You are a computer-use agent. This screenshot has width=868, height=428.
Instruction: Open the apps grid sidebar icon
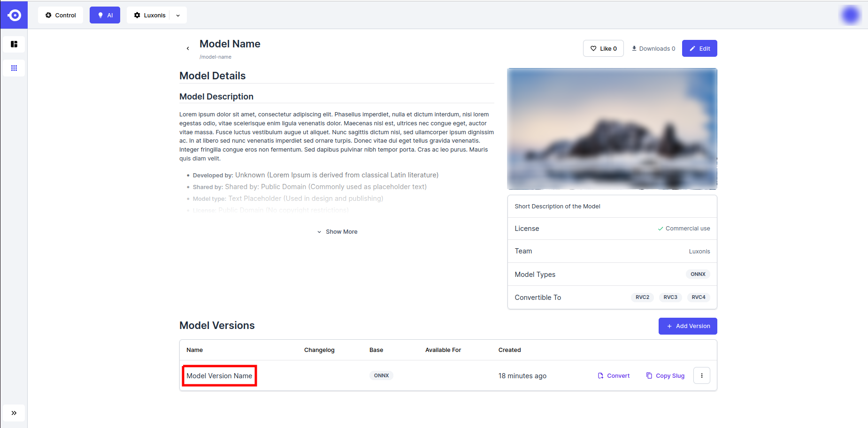click(x=14, y=68)
